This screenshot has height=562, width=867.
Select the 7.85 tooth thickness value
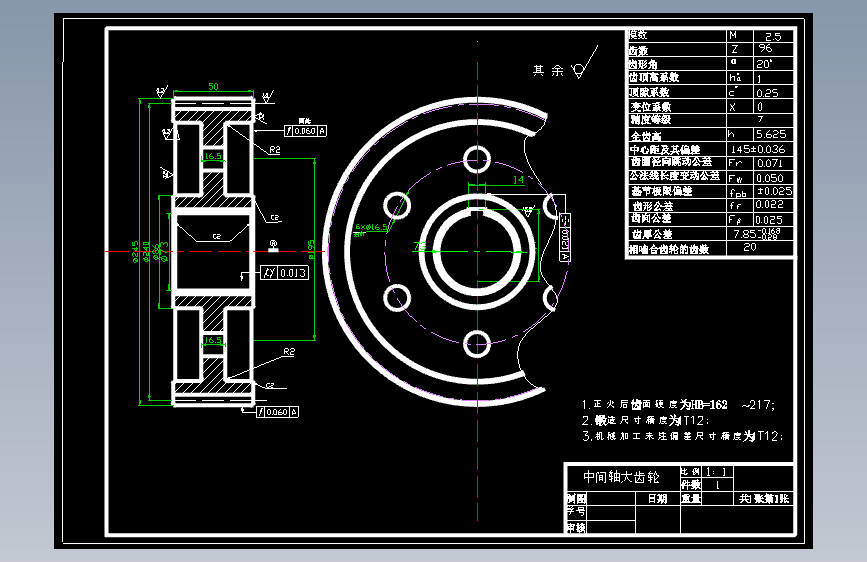pos(756,234)
